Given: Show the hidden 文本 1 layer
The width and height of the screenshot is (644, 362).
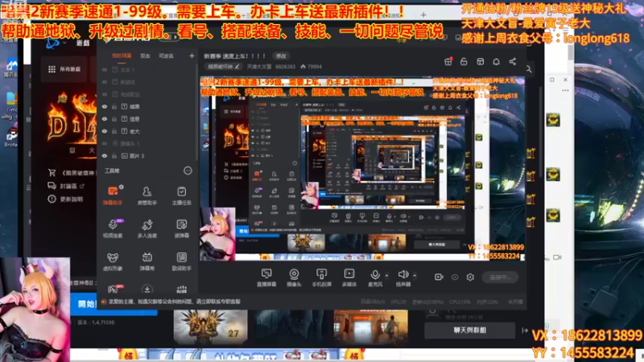Looking at the screenshot, I should (105, 70).
